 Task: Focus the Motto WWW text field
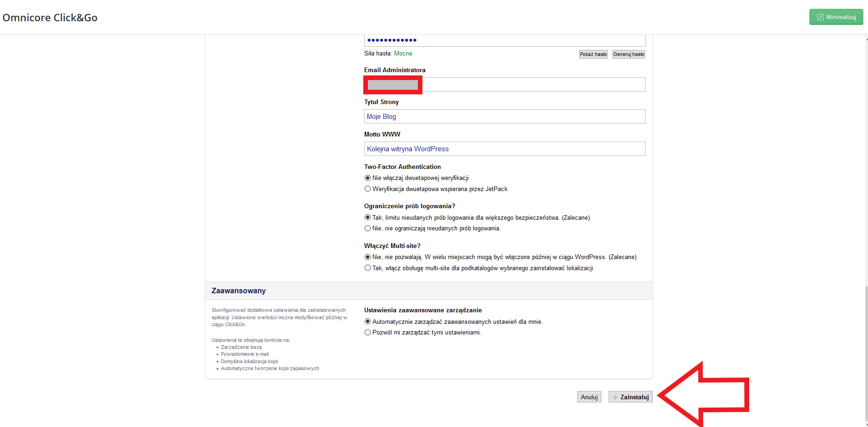(504, 149)
